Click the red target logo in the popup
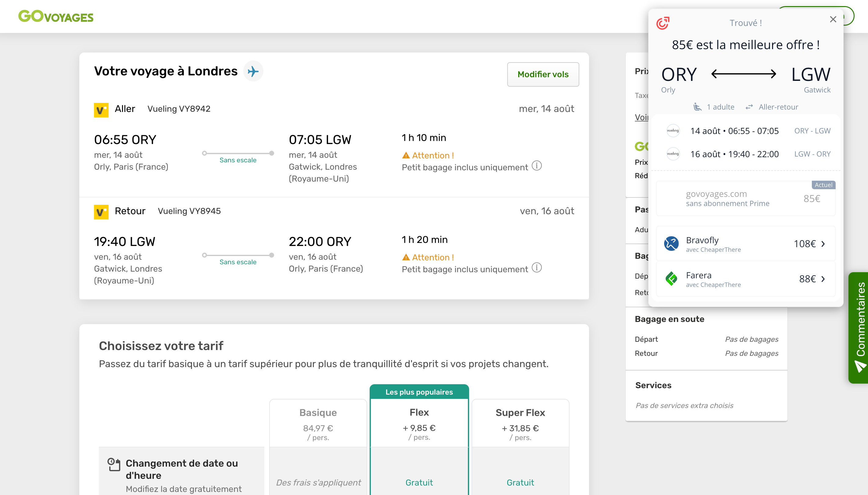Viewport: 868px width, 495px height. 663,23
